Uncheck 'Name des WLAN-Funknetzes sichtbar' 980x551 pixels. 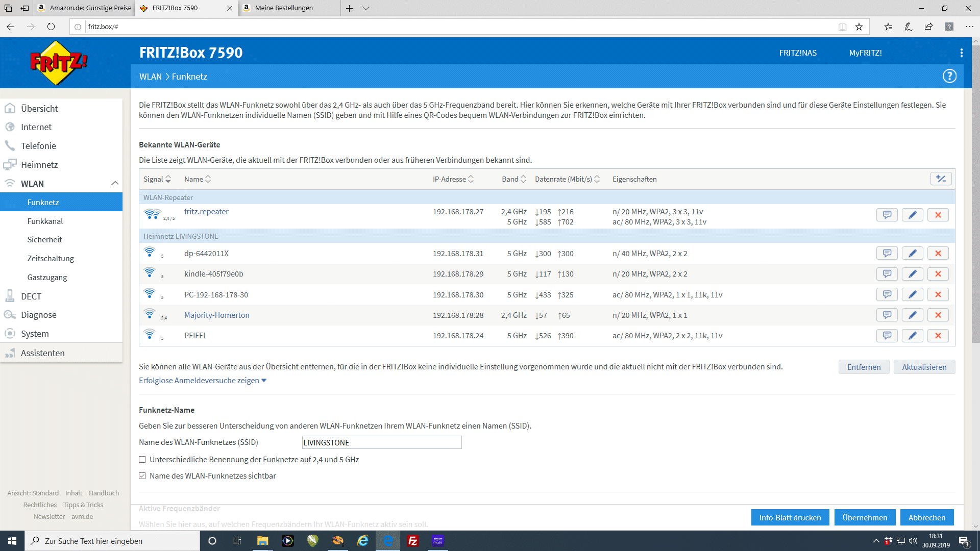(142, 476)
